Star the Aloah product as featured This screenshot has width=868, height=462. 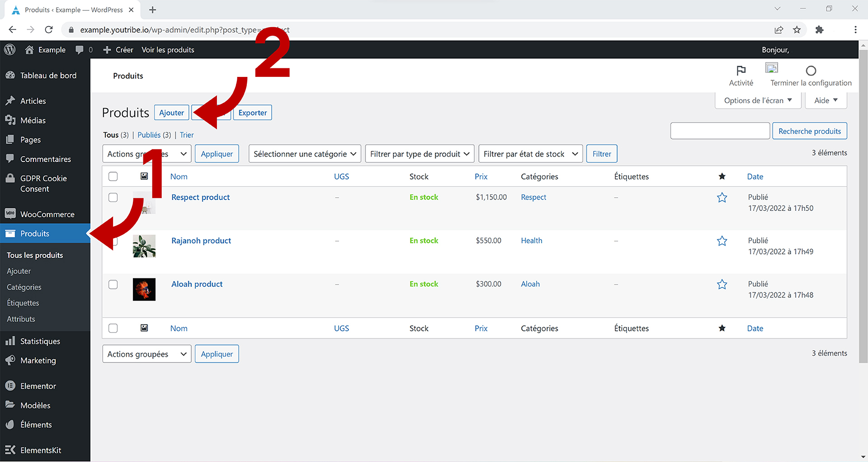coord(722,285)
